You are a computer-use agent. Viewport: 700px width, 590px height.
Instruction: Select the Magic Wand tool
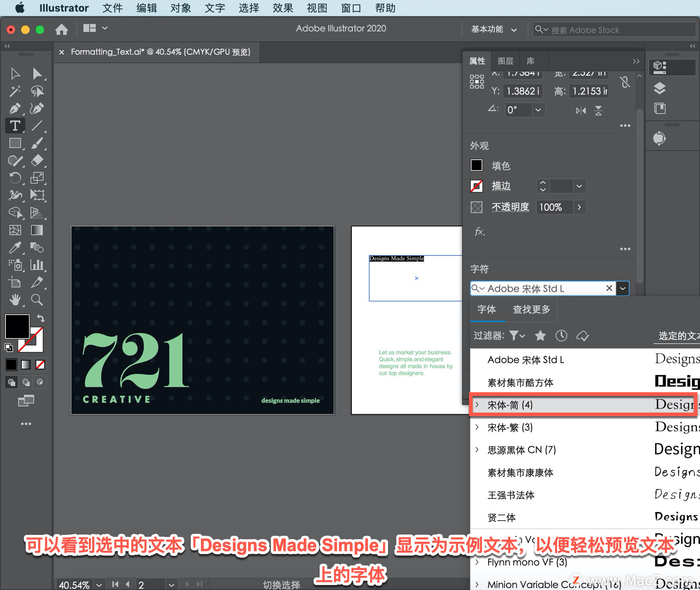15,91
